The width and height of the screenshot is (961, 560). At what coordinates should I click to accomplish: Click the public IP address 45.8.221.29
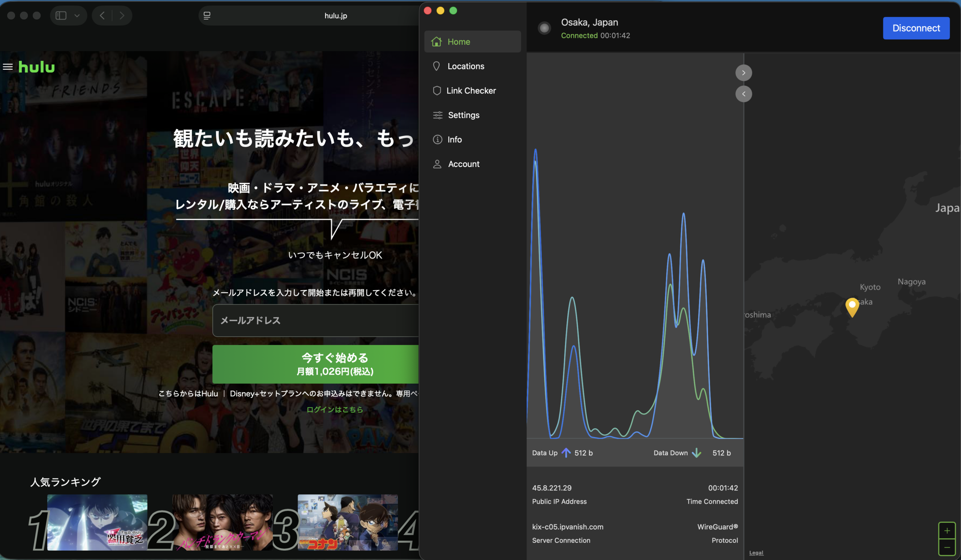(551, 488)
